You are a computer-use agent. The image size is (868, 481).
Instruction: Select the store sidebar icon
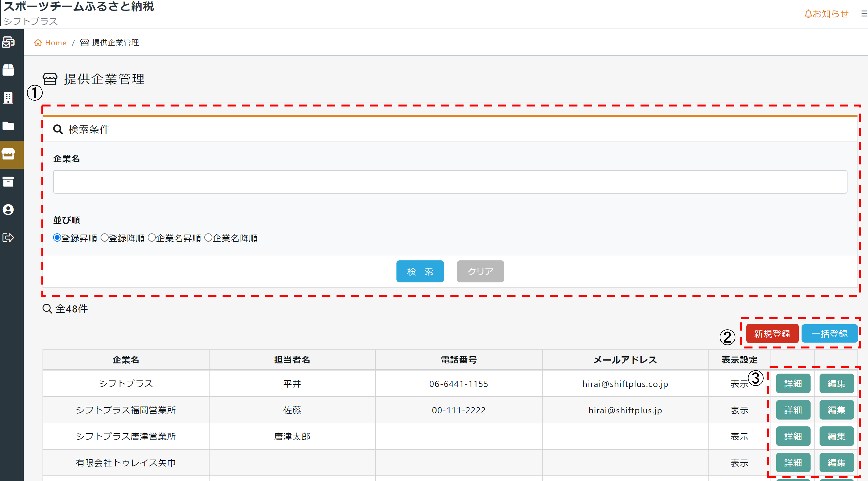click(x=8, y=154)
